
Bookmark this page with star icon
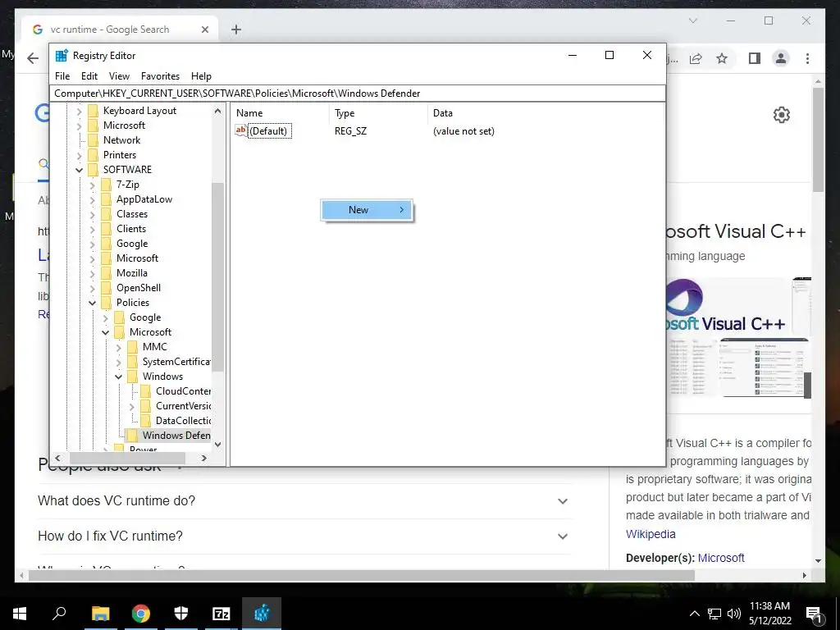(x=722, y=58)
